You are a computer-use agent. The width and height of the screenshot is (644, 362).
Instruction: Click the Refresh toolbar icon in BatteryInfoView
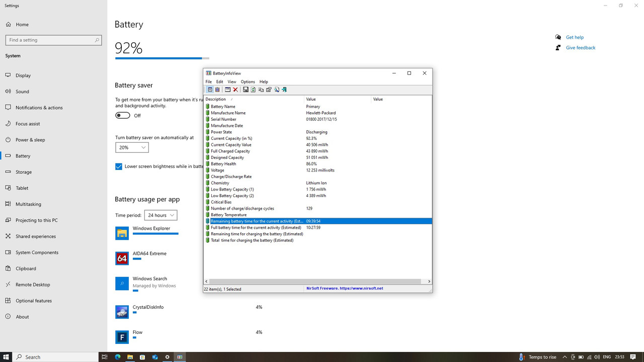[x=253, y=89]
